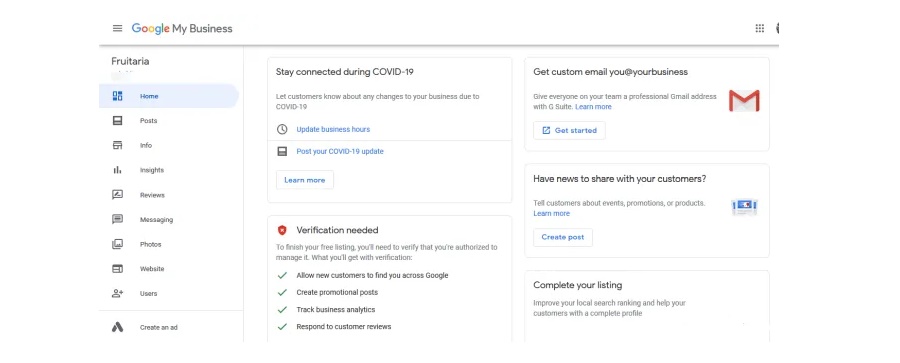Click the Google My Business logo
The height and width of the screenshot is (363, 900).
(x=182, y=28)
